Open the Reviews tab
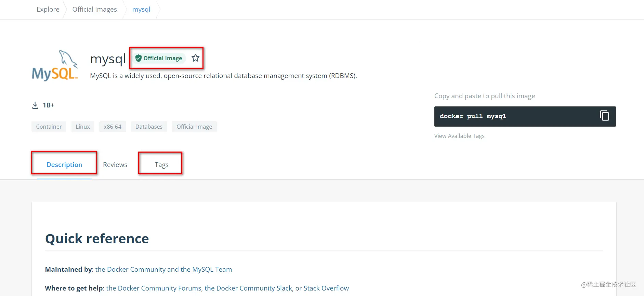Screen dimensions: 644x296 [x=115, y=165]
